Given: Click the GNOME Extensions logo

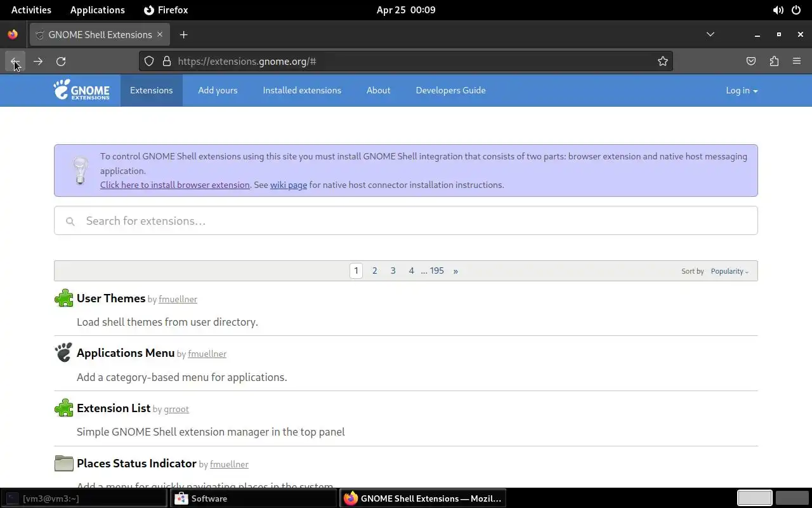Looking at the screenshot, I should [81, 90].
